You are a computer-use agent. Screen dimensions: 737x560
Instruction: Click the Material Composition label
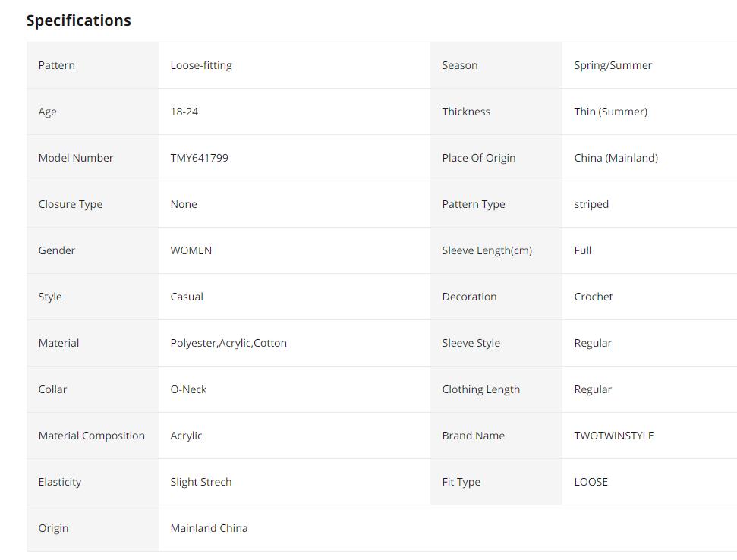coord(91,436)
